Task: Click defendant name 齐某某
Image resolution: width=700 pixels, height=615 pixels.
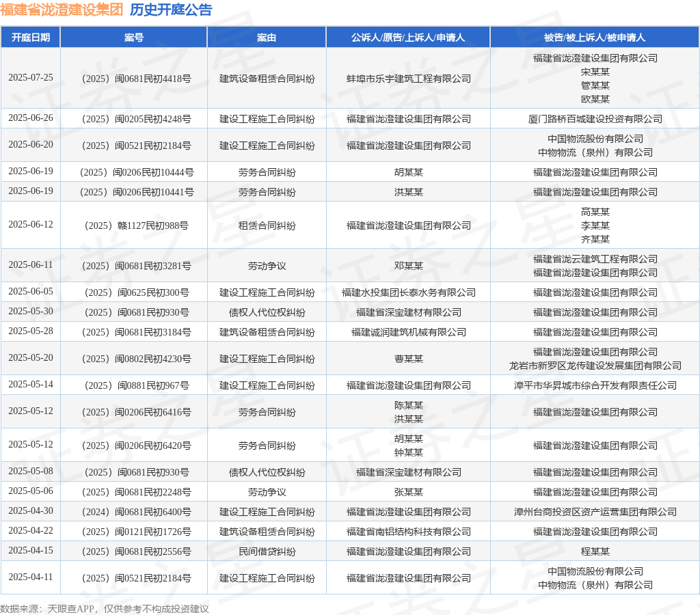Action: coord(595,239)
